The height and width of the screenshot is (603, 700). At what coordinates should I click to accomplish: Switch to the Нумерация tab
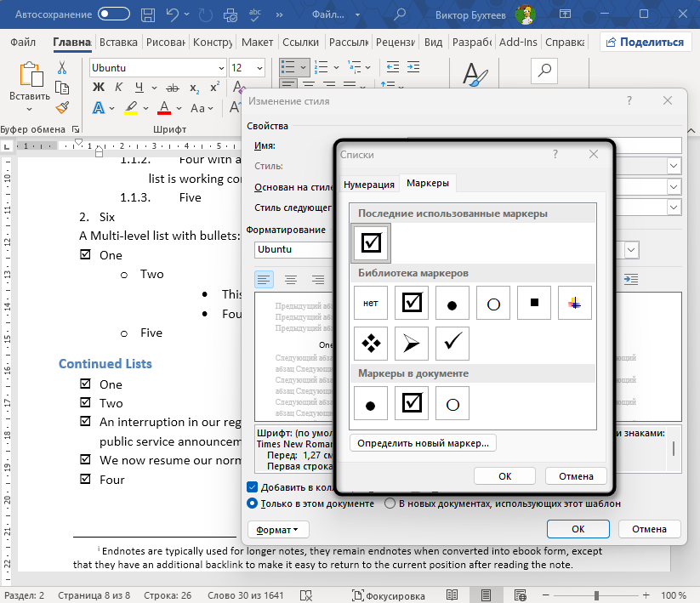369,185
